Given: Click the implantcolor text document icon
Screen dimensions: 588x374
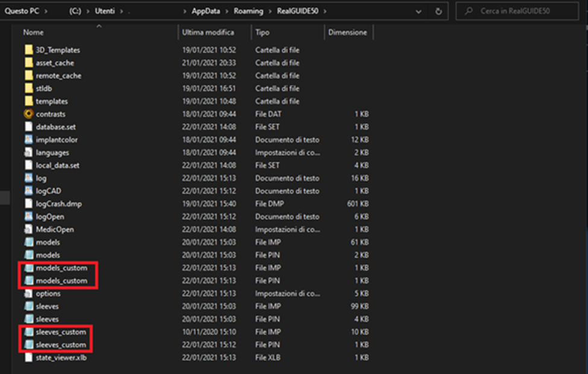Looking at the screenshot, I should pos(28,140).
